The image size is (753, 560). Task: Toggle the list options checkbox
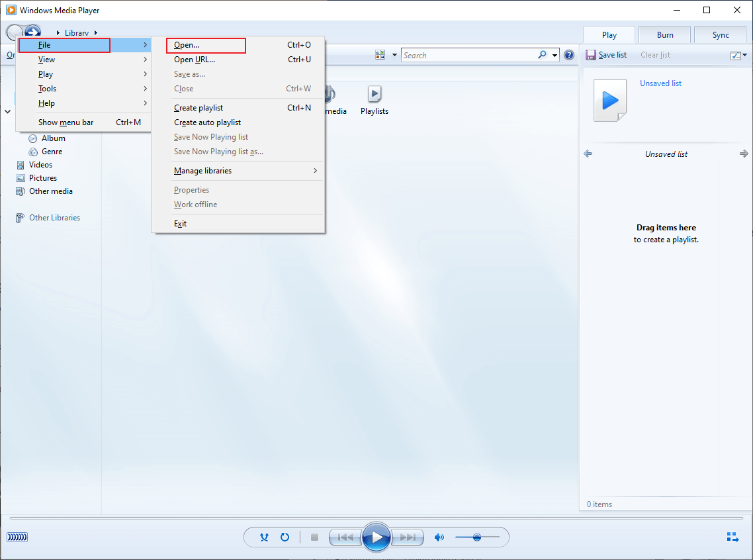click(x=736, y=55)
